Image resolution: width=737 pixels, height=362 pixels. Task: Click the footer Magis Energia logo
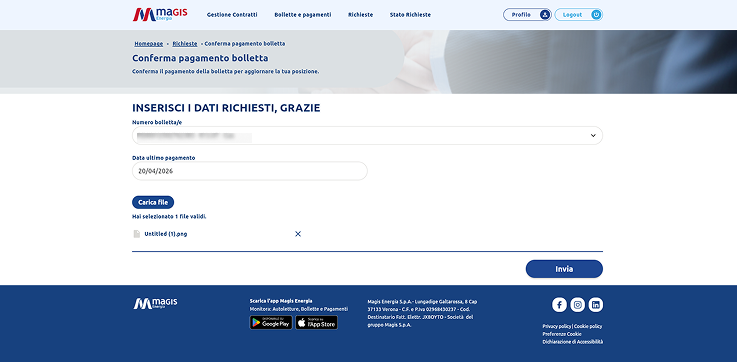click(156, 303)
